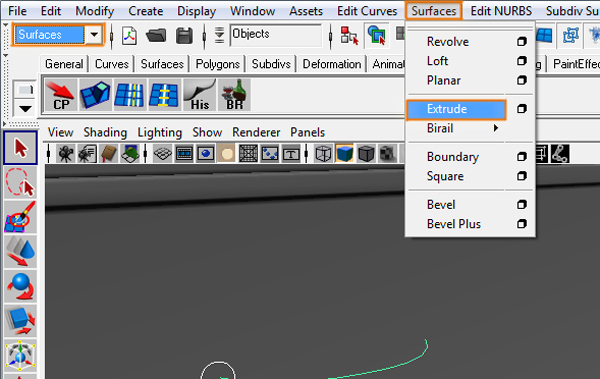The height and width of the screenshot is (379, 600).
Task: Click the Objects selection field
Action: point(276,35)
